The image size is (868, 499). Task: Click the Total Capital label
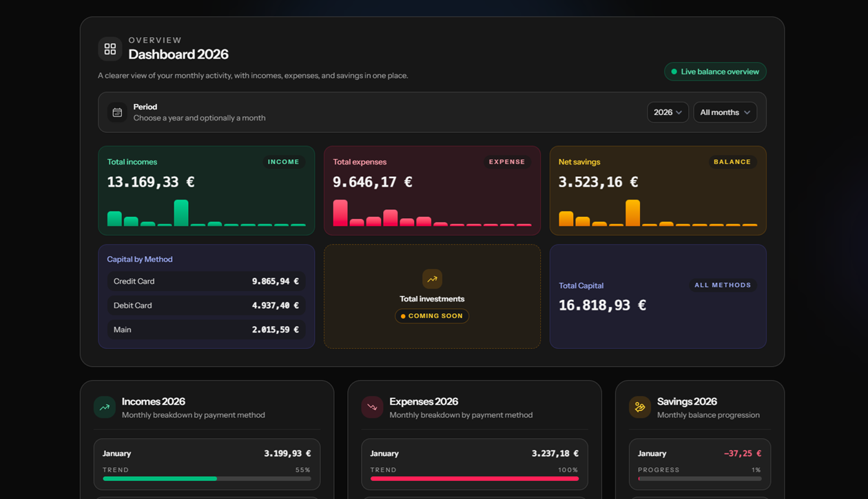coord(581,286)
